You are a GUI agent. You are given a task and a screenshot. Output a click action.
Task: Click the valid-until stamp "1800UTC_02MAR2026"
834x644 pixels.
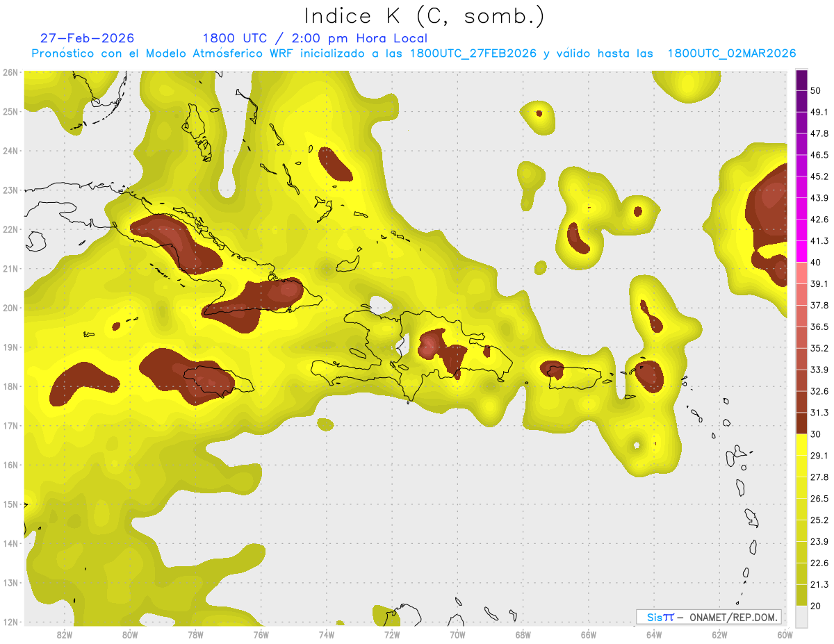click(732, 53)
